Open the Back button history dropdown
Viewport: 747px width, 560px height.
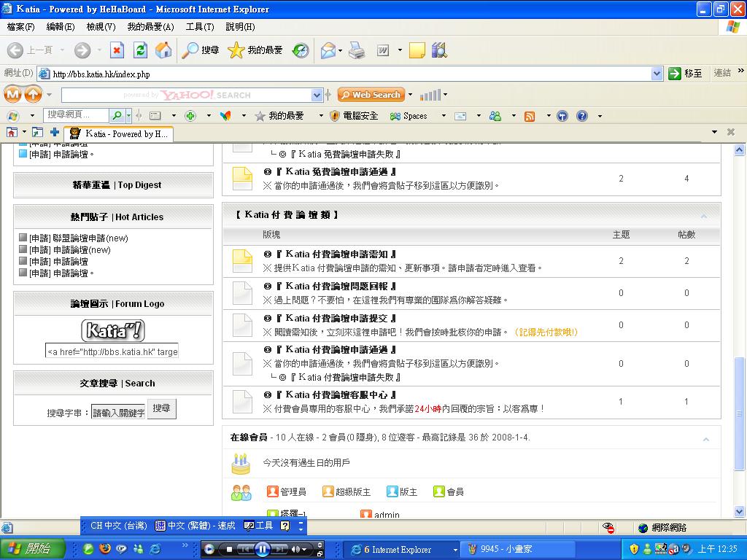pyautogui.click(x=63, y=50)
